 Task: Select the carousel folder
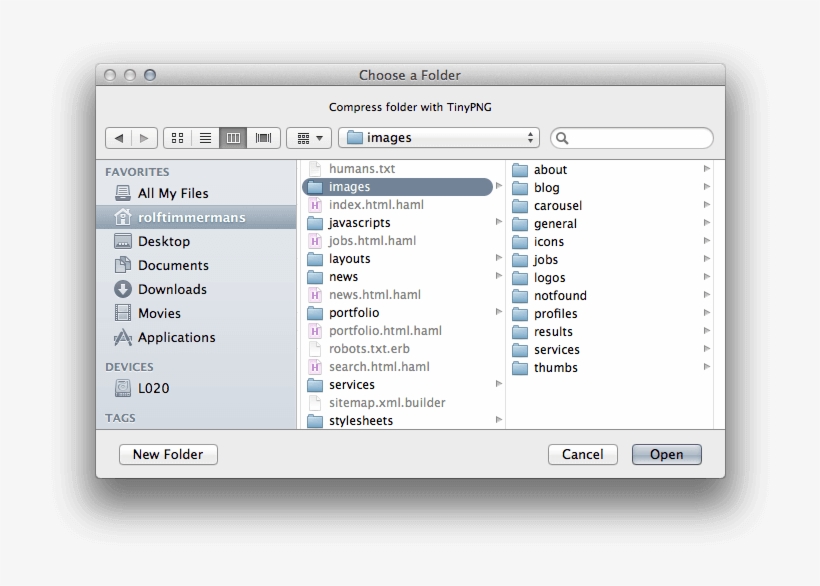coord(610,205)
